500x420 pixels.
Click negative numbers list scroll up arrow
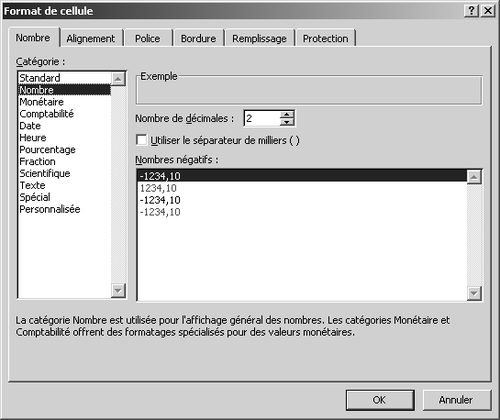[x=474, y=177]
